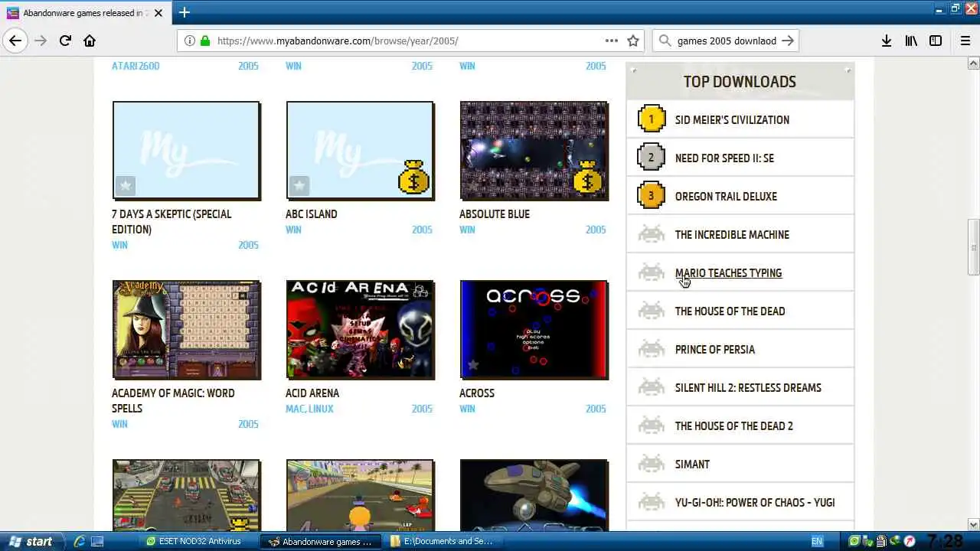This screenshot has height=551, width=980.
Task: Reload the current page
Action: click(65, 41)
